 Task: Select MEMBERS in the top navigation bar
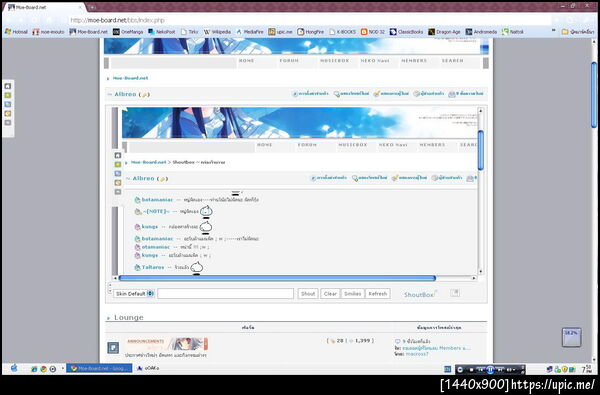(x=414, y=61)
